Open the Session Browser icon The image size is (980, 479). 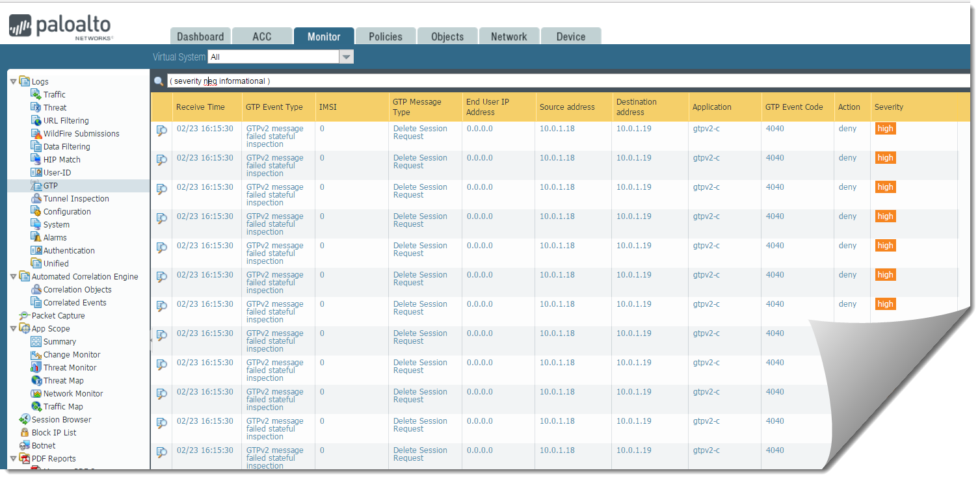point(25,419)
